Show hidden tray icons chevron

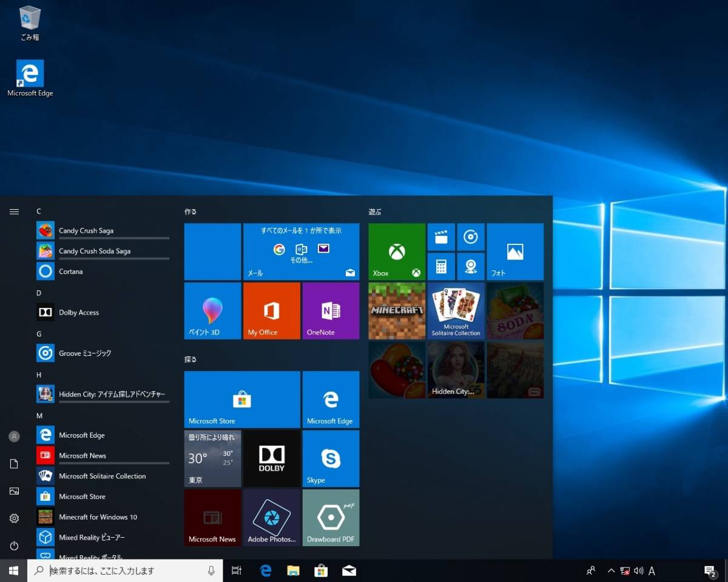611,570
